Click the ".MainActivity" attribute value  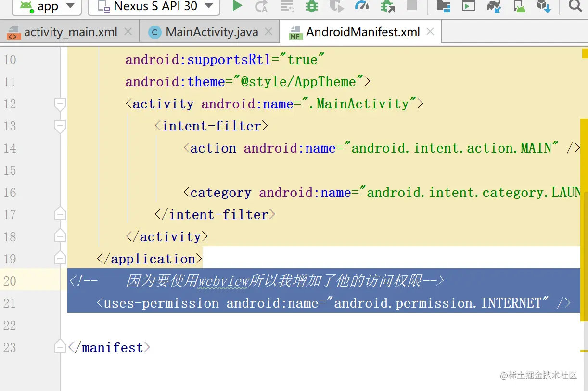[x=358, y=104]
